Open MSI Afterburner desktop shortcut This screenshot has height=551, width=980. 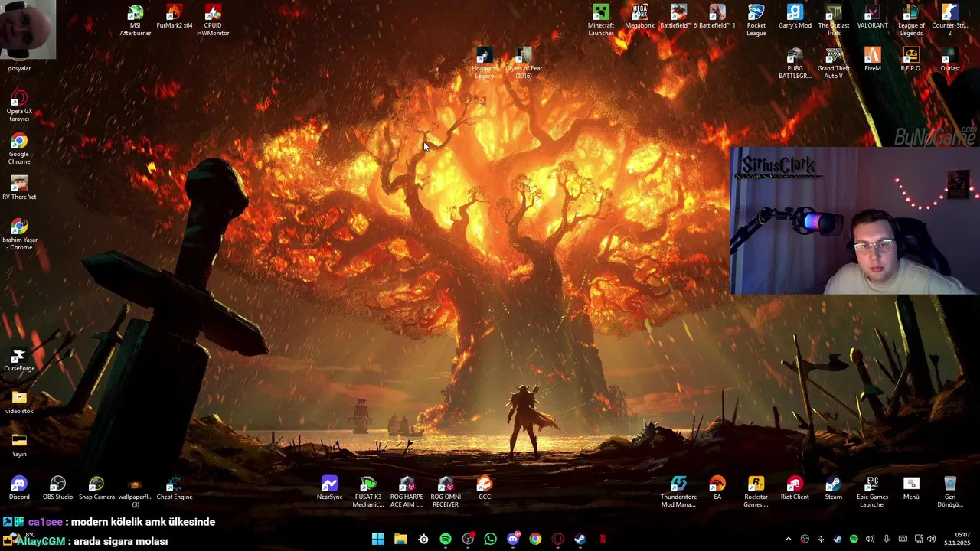click(x=136, y=21)
